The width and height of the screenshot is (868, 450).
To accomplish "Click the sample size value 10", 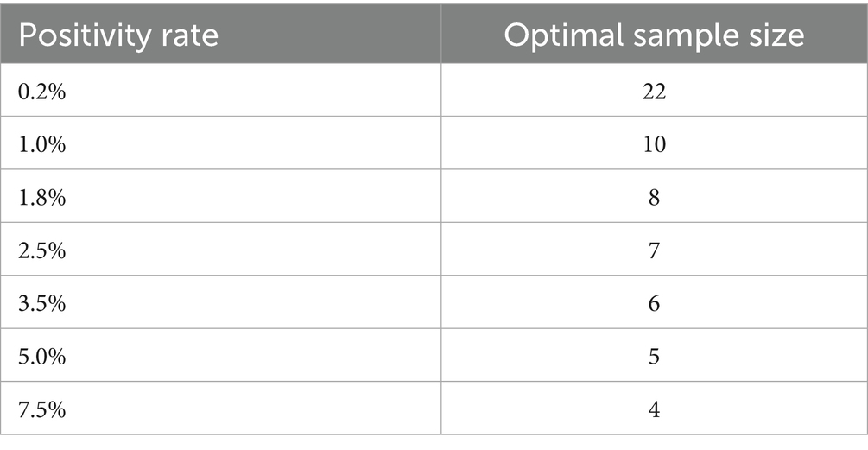I will click(654, 143).
